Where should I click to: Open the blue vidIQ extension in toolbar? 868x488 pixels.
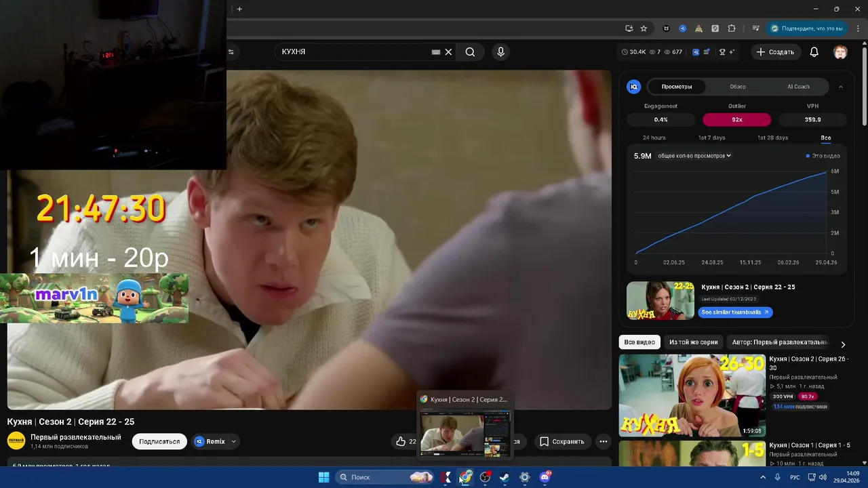[682, 28]
